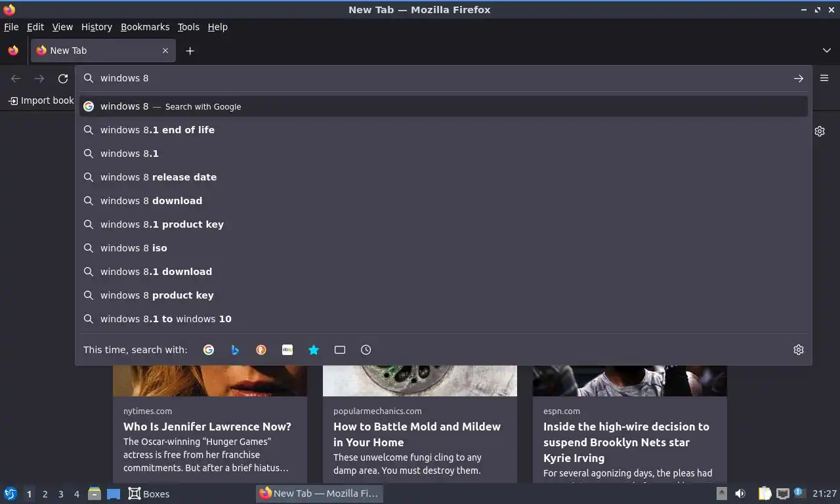Close the New Tab tab

pyautogui.click(x=165, y=51)
